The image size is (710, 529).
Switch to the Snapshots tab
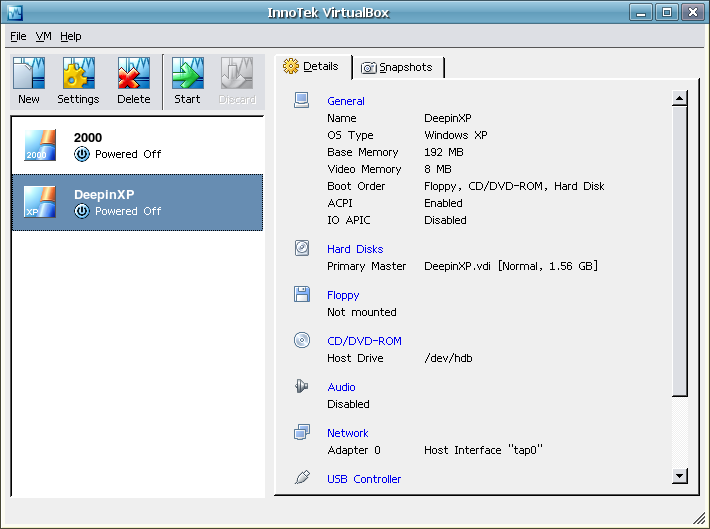pyautogui.click(x=398, y=67)
